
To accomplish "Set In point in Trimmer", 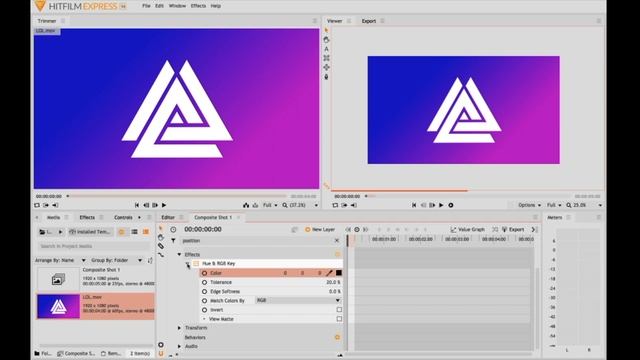I will (46, 205).
